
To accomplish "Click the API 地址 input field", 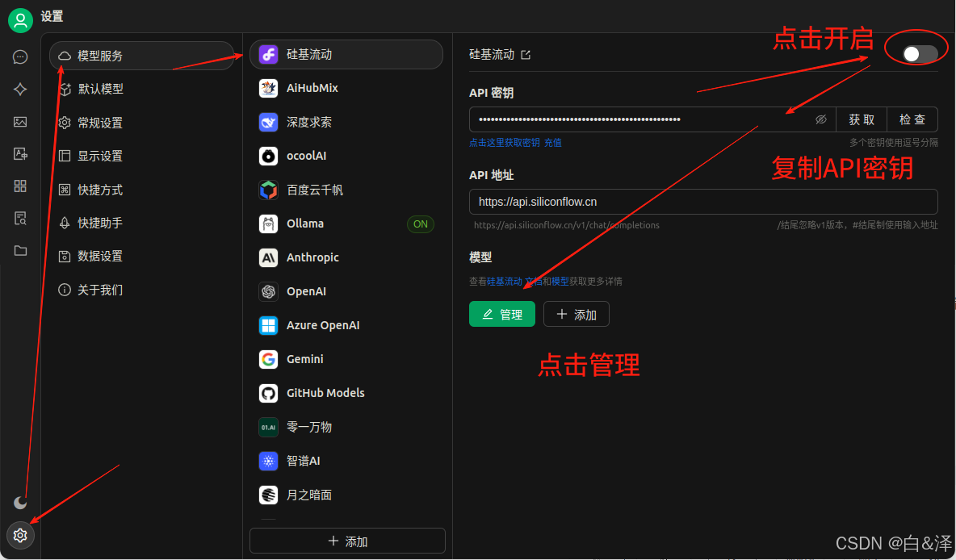I will pos(703,202).
